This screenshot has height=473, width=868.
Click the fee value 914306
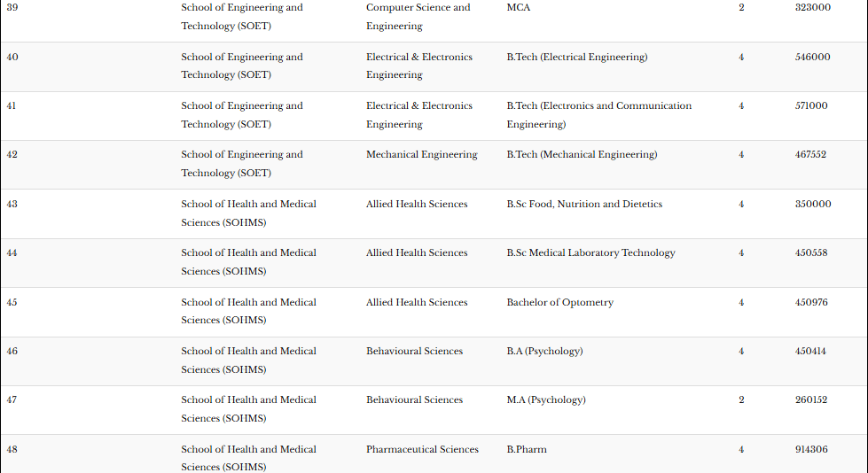tap(811, 450)
